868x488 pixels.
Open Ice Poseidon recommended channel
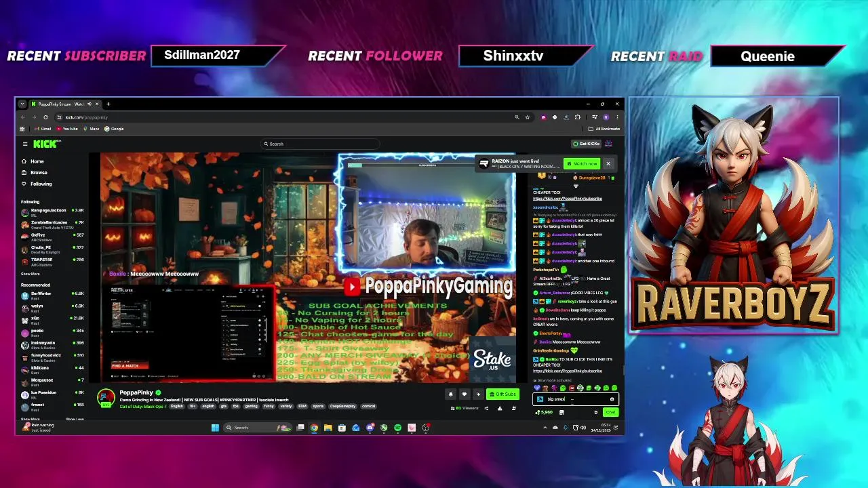pos(52,394)
